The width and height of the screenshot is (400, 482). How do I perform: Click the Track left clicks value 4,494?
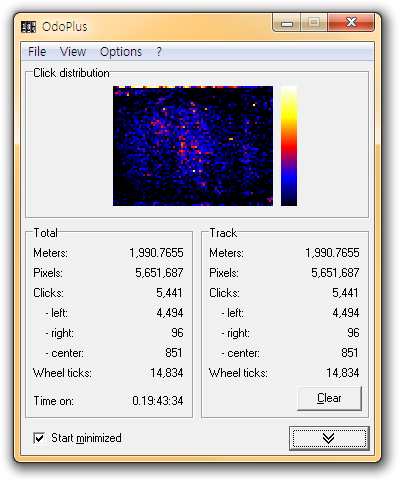point(346,313)
